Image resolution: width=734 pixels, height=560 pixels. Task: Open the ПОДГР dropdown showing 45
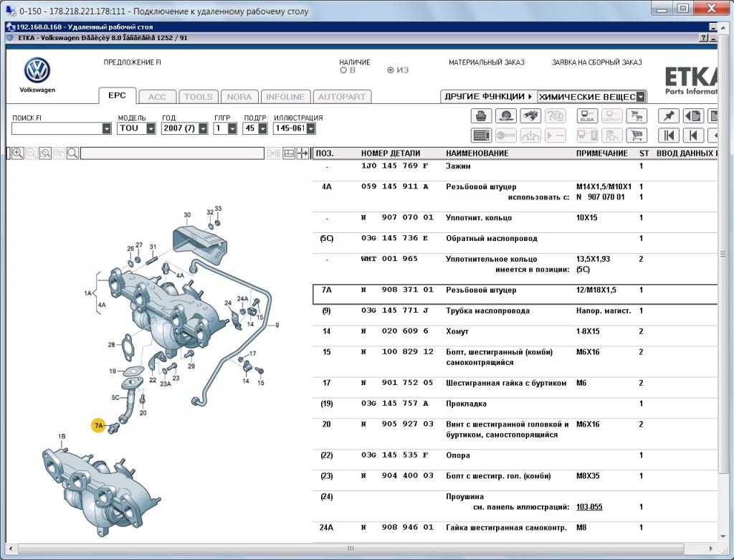click(262, 128)
